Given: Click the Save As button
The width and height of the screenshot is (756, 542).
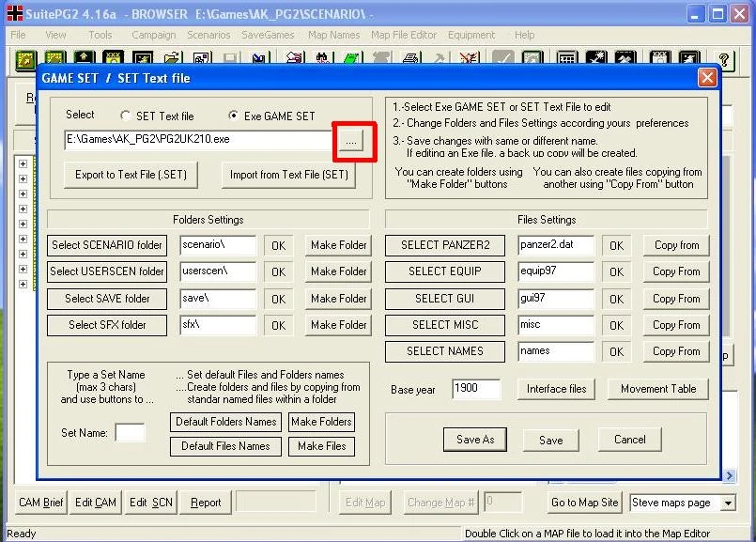Looking at the screenshot, I should pos(475,440).
